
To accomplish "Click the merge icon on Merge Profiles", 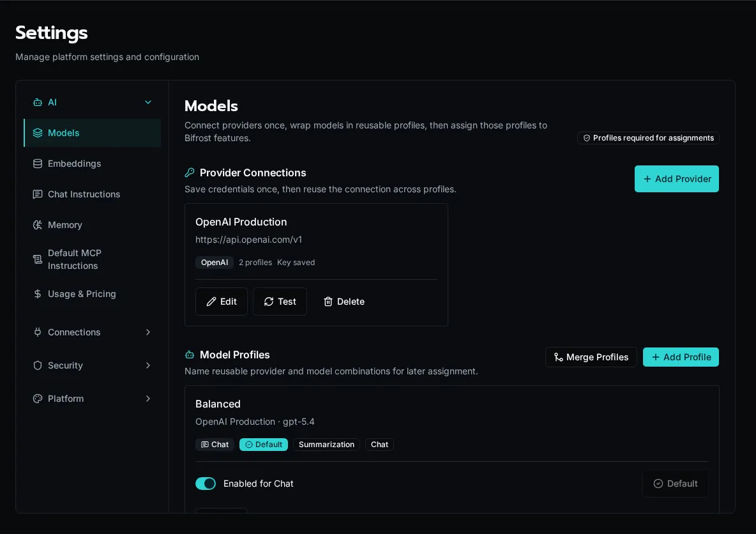I will 558,357.
